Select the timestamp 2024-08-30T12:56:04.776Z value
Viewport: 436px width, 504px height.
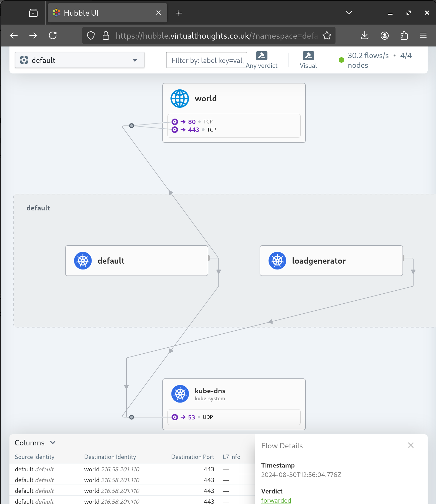tap(301, 475)
